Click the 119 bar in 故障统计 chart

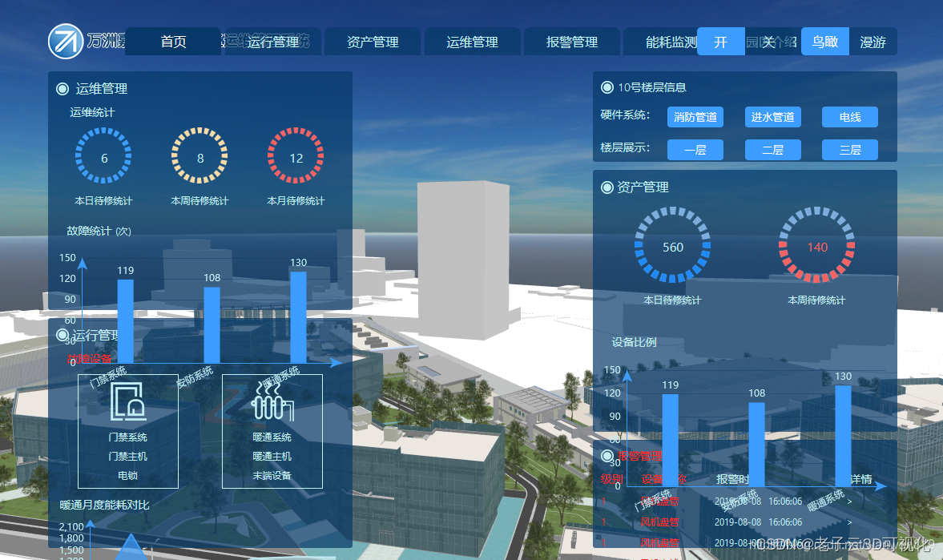click(125, 321)
